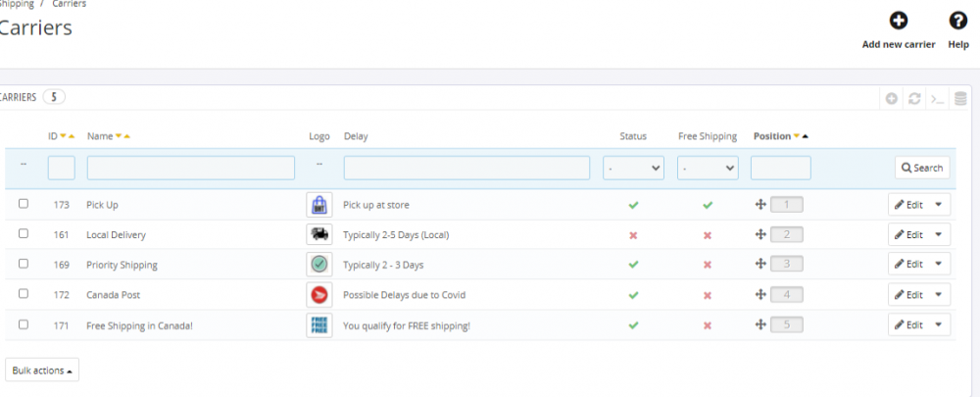Sort ID column in ascending order

(x=72, y=136)
